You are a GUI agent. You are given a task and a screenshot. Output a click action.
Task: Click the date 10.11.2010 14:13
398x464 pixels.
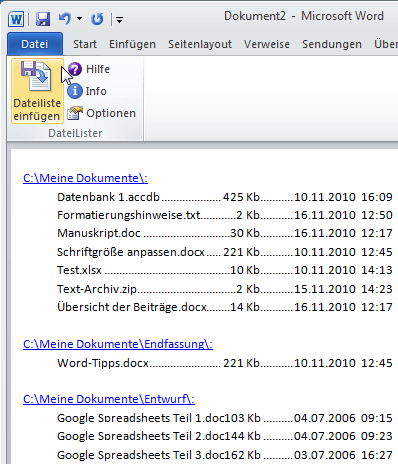tap(343, 270)
